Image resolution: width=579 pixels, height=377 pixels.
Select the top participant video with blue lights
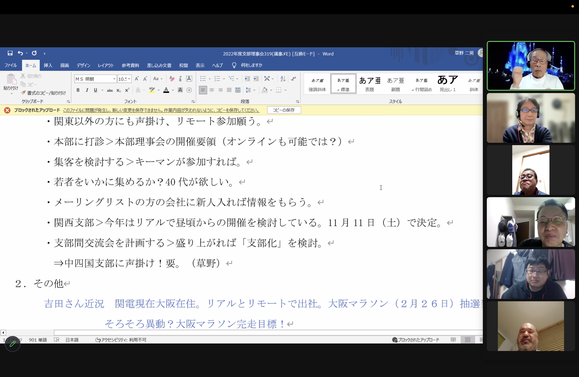(x=531, y=66)
